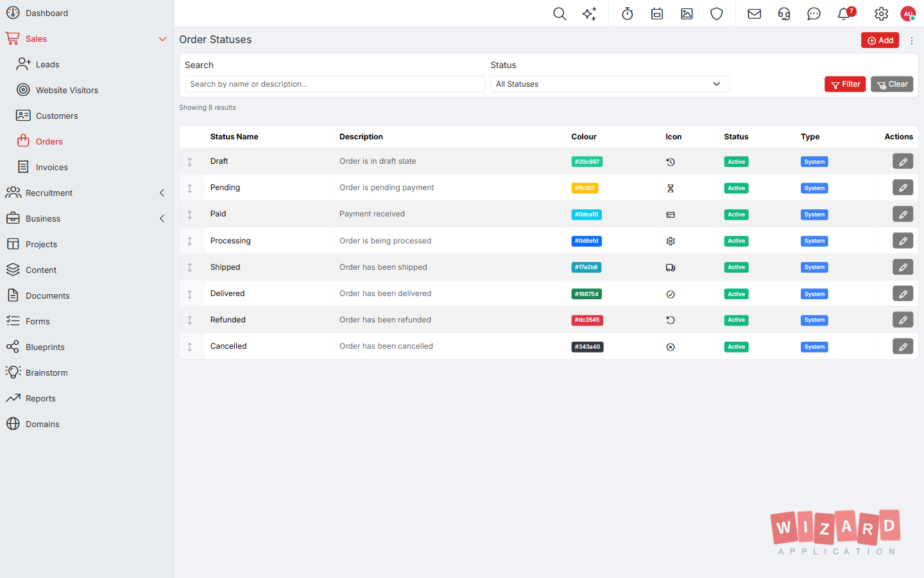Edit the Pending status with pencil icon
924x578 pixels.
point(903,188)
